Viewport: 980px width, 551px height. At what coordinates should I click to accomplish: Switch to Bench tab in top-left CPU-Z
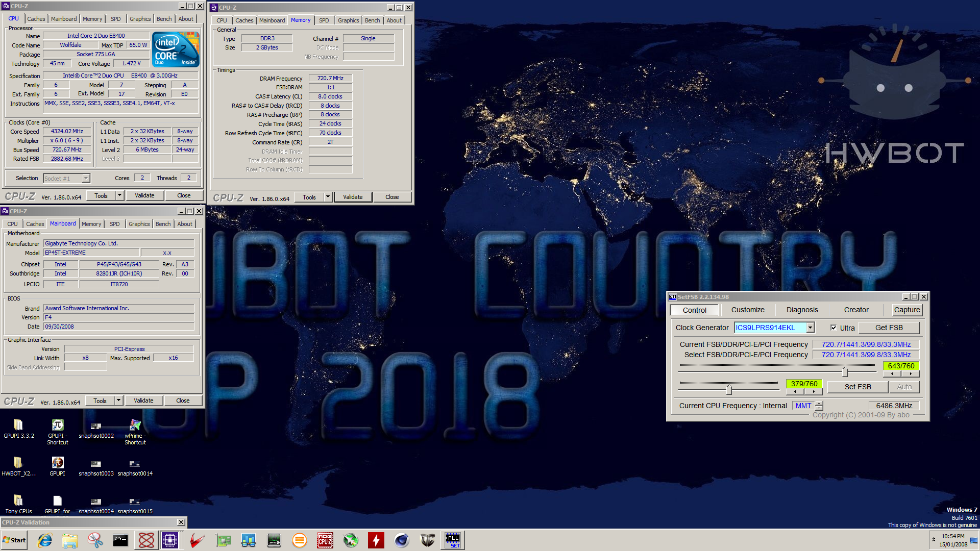coord(164,19)
